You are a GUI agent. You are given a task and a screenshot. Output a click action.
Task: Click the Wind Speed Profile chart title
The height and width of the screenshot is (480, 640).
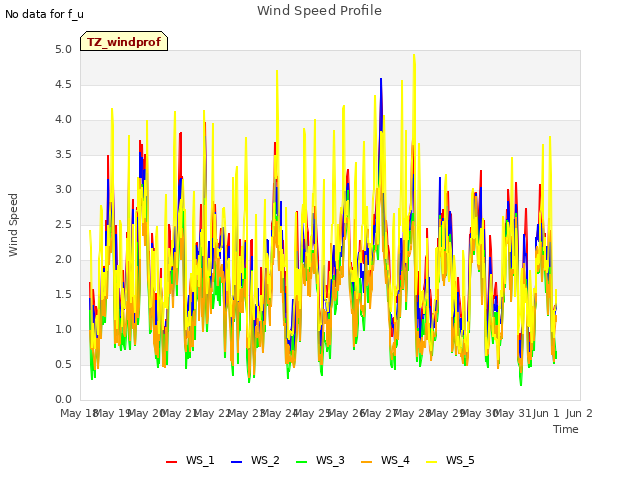[x=319, y=11]
